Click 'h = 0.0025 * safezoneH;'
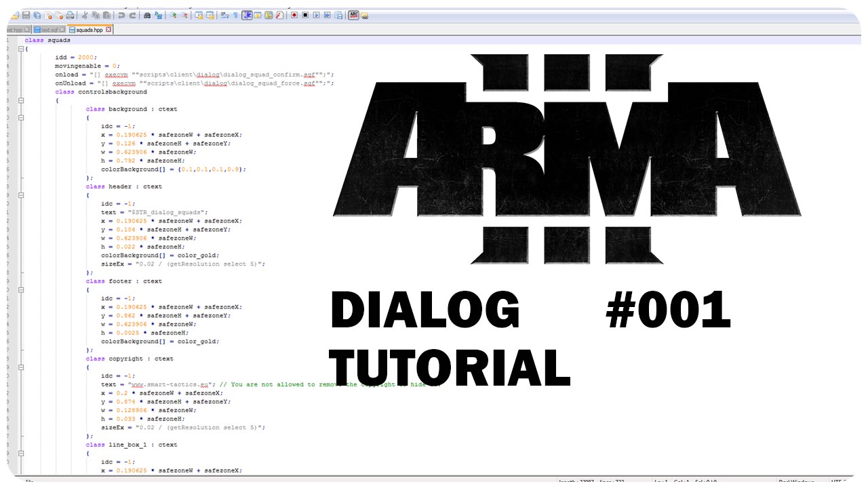 click(145, 333)
